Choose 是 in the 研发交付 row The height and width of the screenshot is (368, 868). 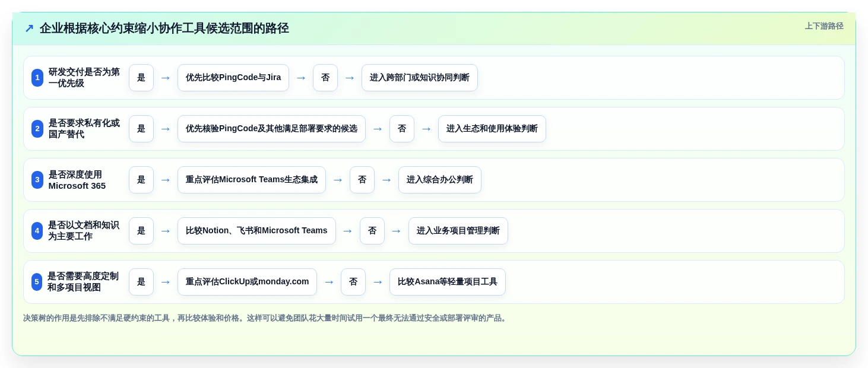tap(141, 78)
